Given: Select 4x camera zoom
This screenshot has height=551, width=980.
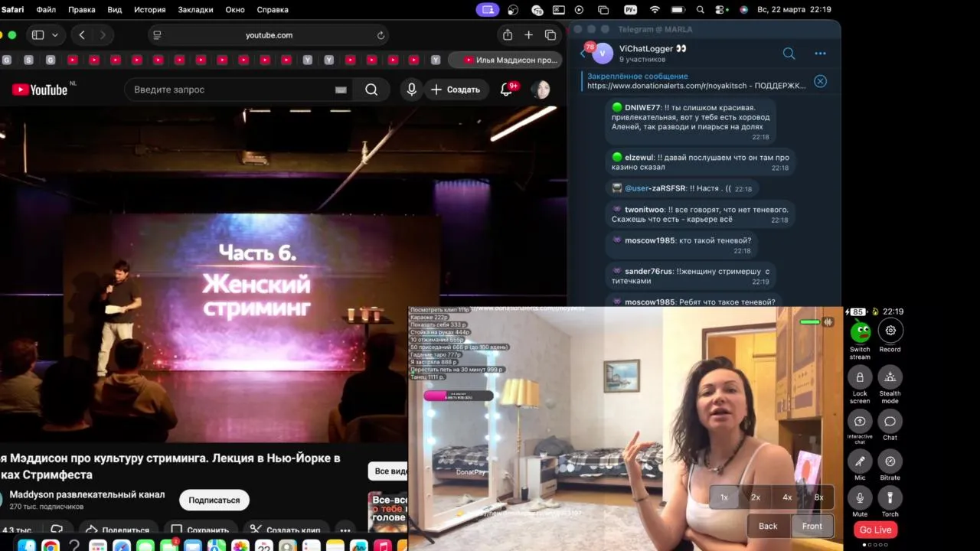Looking at the screenshot, I should click(x=787, y=497).
